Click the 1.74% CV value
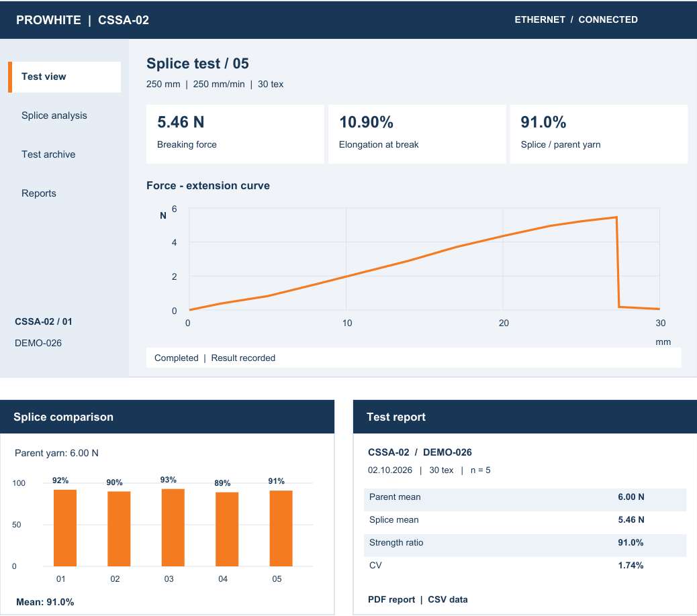This screenshot has height=616, width=697. point(631,566)
